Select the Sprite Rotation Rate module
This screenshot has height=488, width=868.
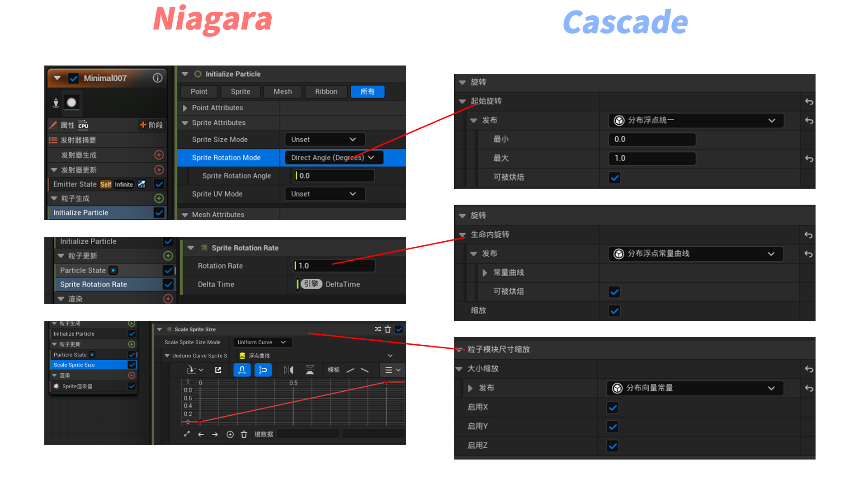[x=94, y=284]
